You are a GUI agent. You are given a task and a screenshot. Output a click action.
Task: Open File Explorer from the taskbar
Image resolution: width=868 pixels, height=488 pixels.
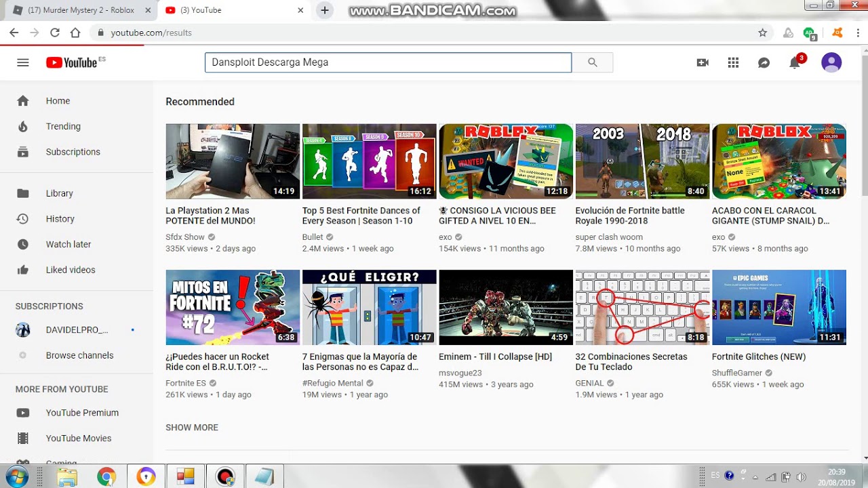coord(67,477)
